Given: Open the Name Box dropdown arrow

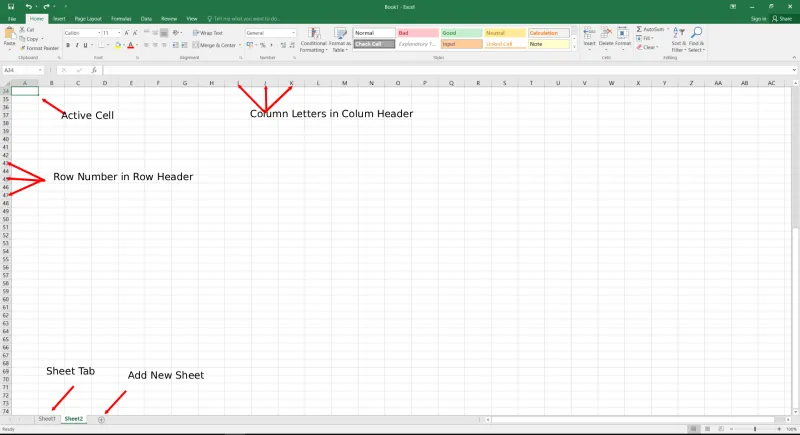Looking at the screenshot, I should click(x=40, y=70).
